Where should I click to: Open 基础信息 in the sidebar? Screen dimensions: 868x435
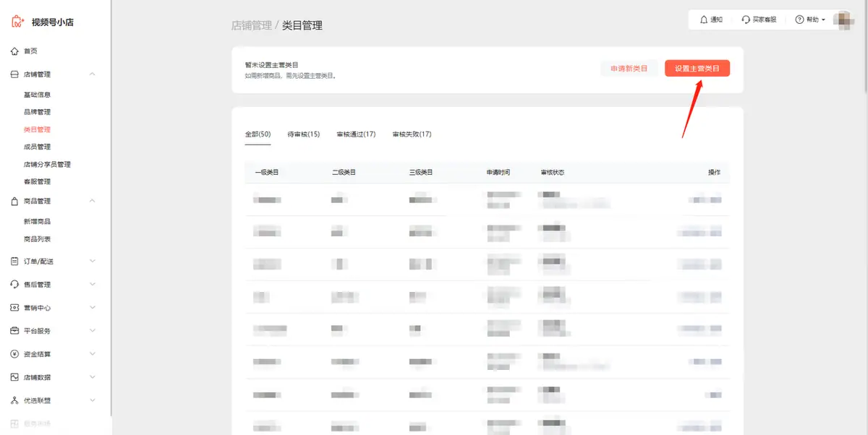(x=37, y=95)
